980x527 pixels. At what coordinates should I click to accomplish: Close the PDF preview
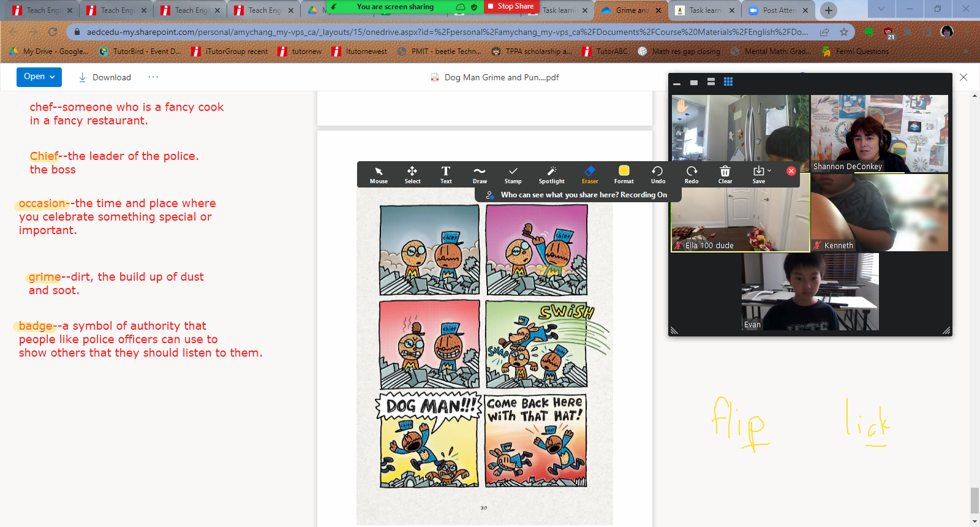tap(963, 77)
